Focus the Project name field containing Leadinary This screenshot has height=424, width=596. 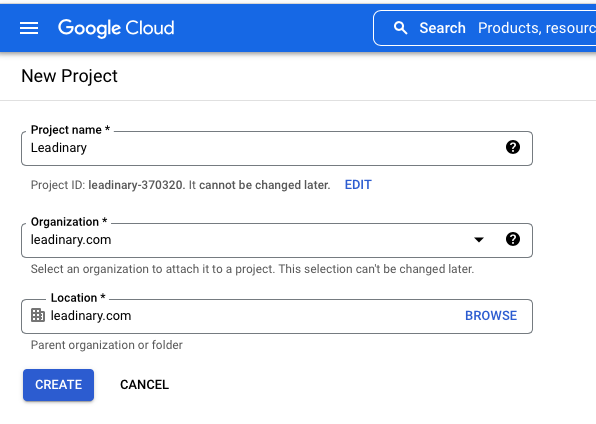[277, 148]
